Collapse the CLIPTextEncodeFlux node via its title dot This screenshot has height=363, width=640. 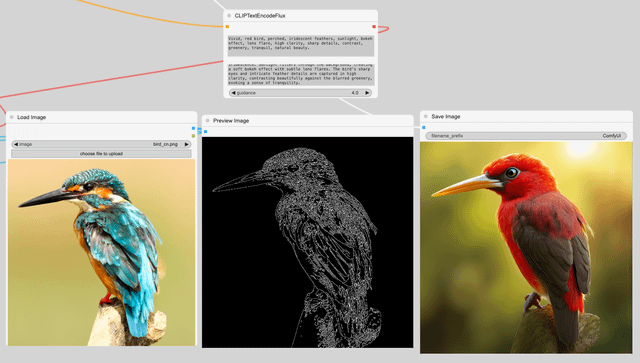(229, 16)
